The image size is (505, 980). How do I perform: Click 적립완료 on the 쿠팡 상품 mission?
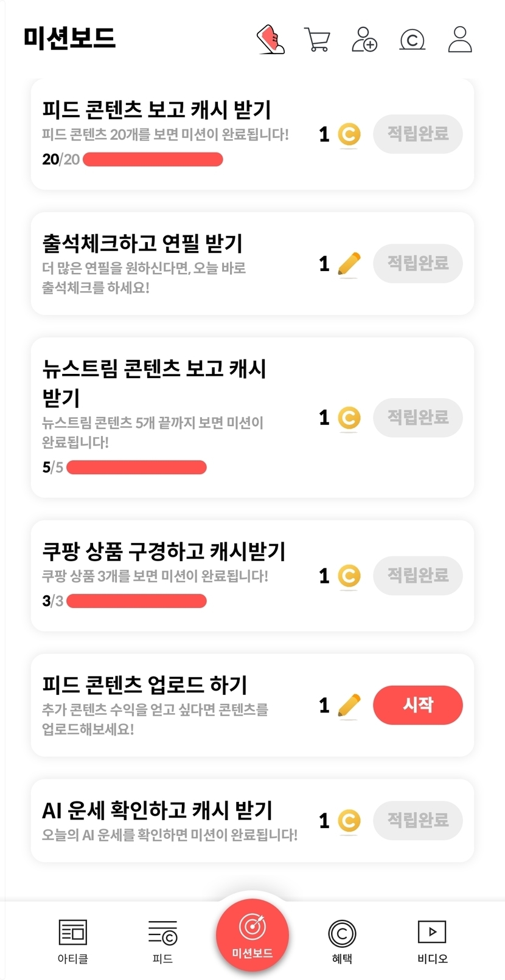[418, 575]
